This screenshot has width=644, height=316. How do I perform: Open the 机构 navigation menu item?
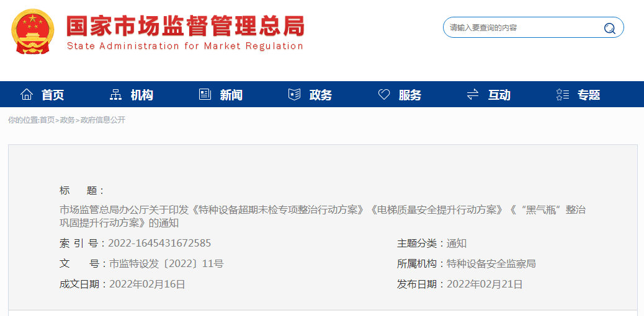pyautogui.click(x=142, y=95)
